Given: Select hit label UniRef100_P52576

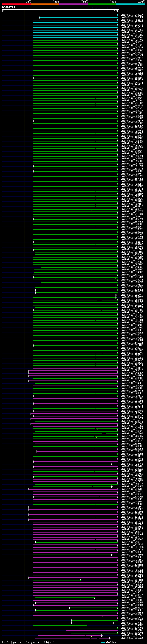Looking at the screenshot, I should [132, 22].
